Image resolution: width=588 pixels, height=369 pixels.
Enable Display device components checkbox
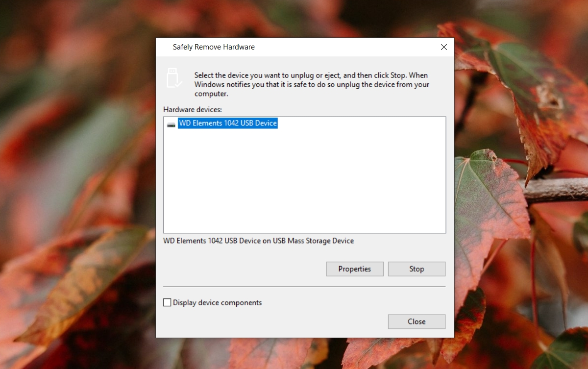[x=167, y=303]
